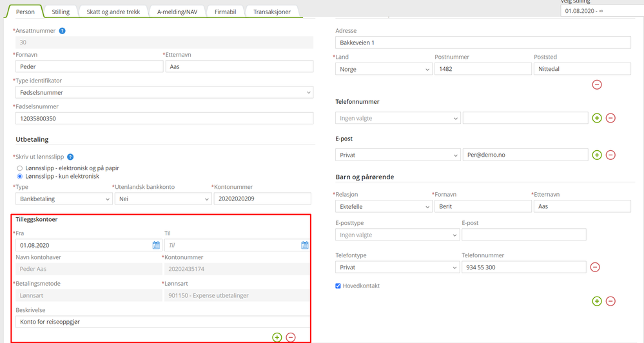Add another Telefonnummer row with plus icon
Image resolution: width=644 pixels, height=343 pixels.
coord(597,118)
